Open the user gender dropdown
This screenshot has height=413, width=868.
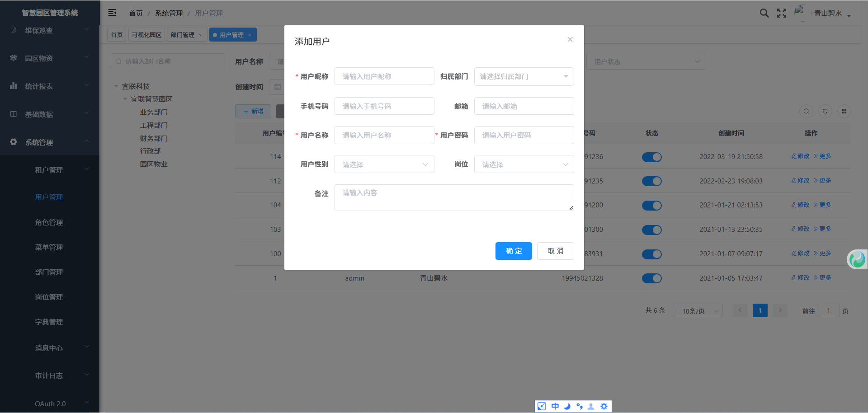click(x=384, y=164)
